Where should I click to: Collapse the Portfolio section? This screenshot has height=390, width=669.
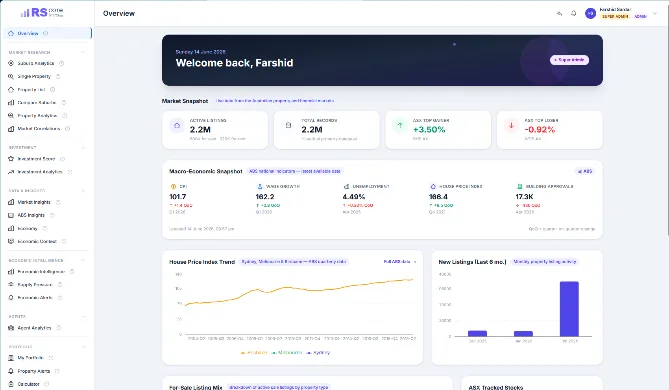click(x=83, y=346)
